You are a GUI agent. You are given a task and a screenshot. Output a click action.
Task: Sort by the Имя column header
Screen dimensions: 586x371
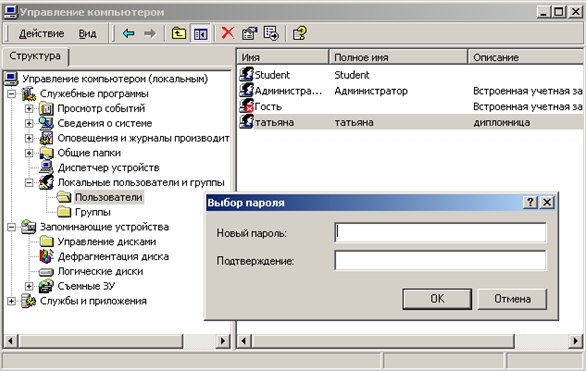[283, 57]
